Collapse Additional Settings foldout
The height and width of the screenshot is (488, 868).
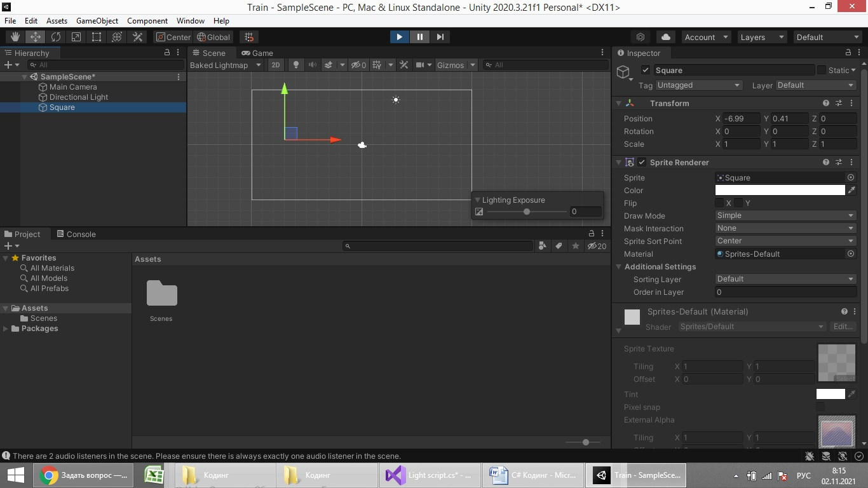619,267
